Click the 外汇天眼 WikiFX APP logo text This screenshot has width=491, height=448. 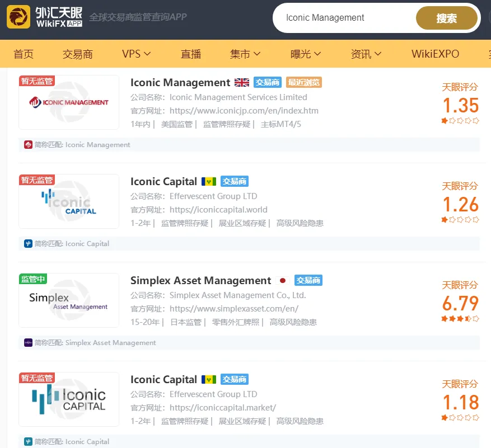(x=59, y=17)
